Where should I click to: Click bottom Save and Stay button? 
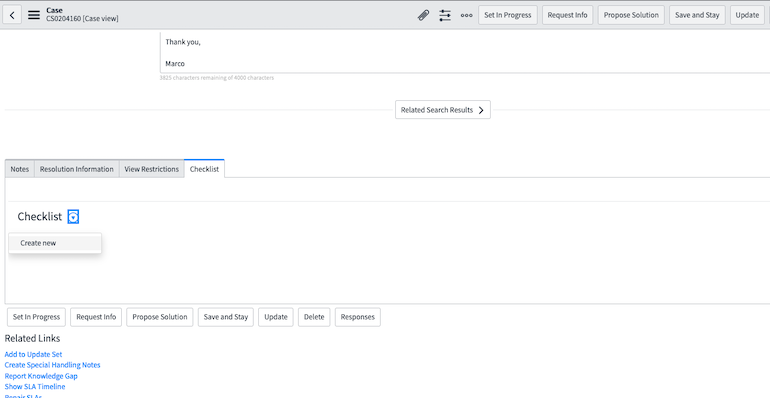coord(225,317)
